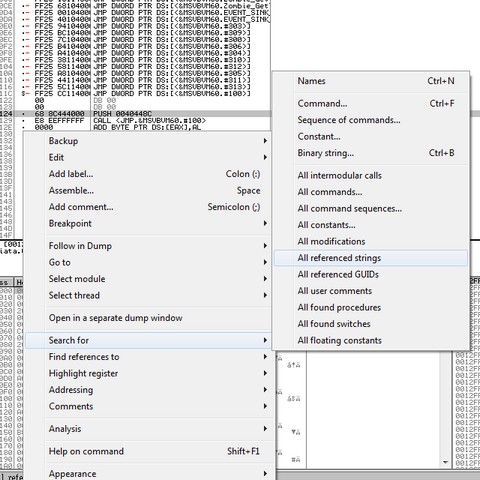Choose All found procedures
The height and width of the screenshot is (480, 480).
pos(371,307)
